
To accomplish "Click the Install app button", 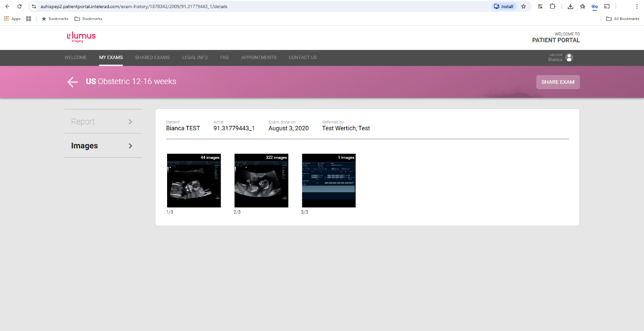I will (x=504, y=6).
